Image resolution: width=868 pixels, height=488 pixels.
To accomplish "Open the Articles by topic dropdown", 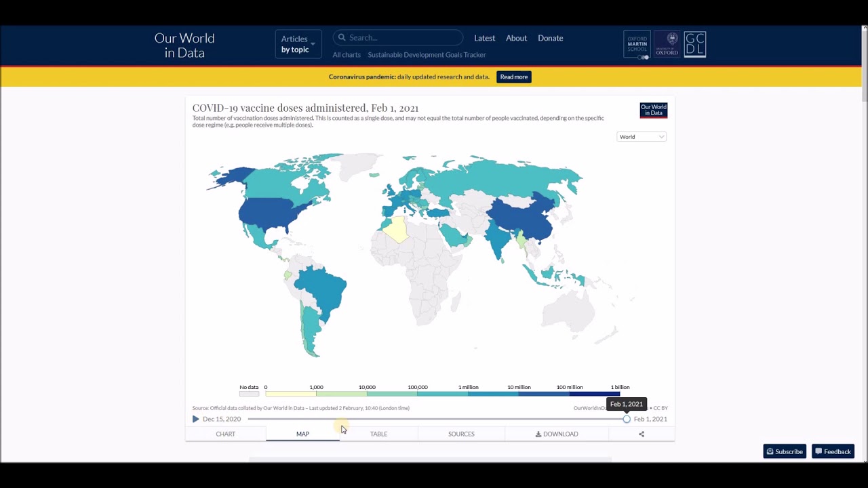I will point(298,44).
